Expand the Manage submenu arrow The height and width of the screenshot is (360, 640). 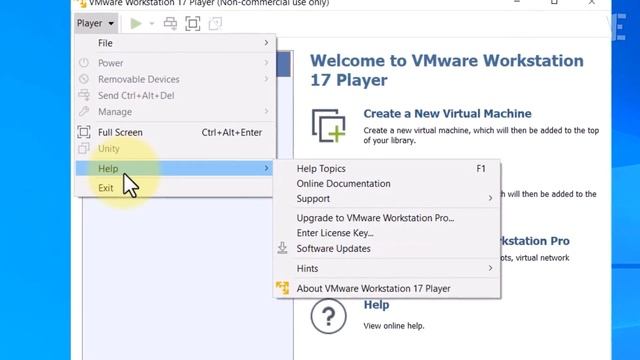coord(266,111)
